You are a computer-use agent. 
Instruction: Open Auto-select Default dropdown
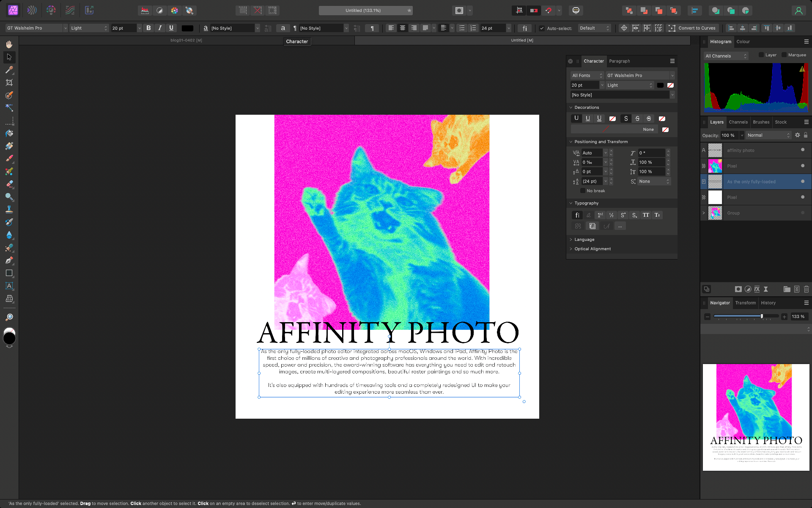(x=595, y=28)
